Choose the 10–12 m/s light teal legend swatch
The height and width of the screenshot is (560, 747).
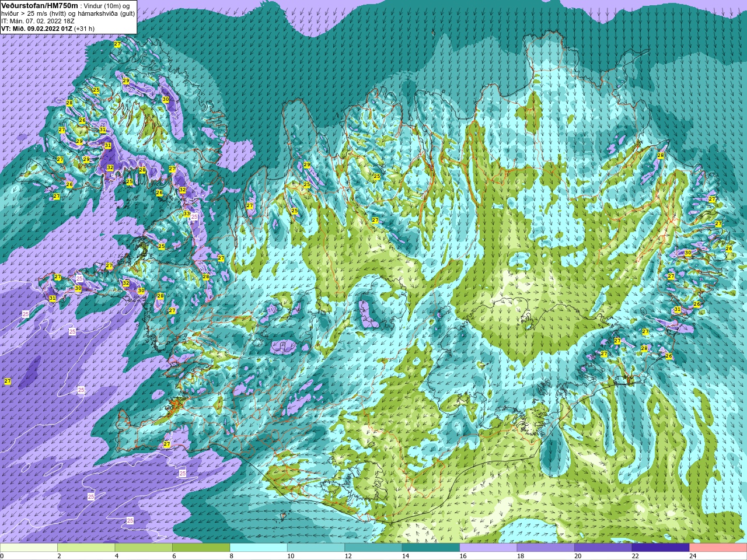[x=316, y=548]
